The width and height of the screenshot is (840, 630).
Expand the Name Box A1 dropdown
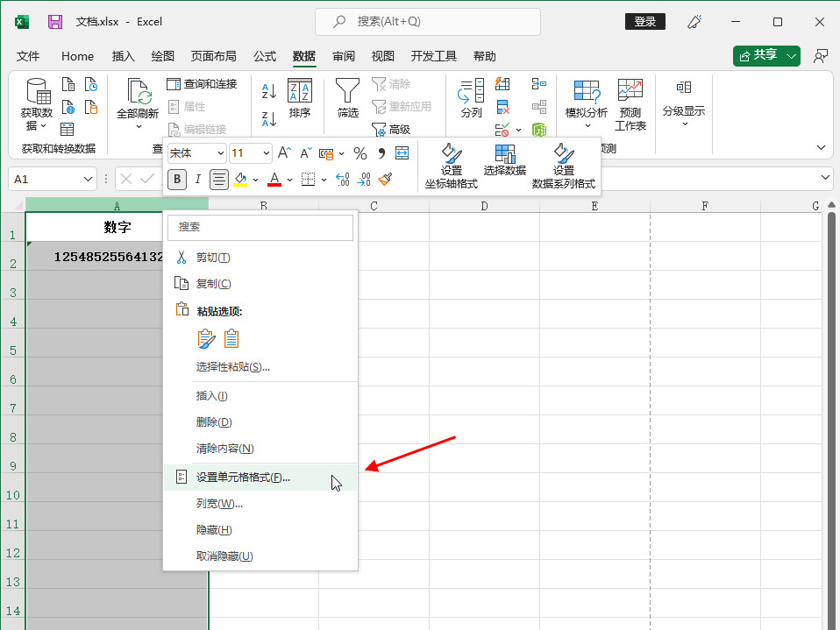point(88,180)
